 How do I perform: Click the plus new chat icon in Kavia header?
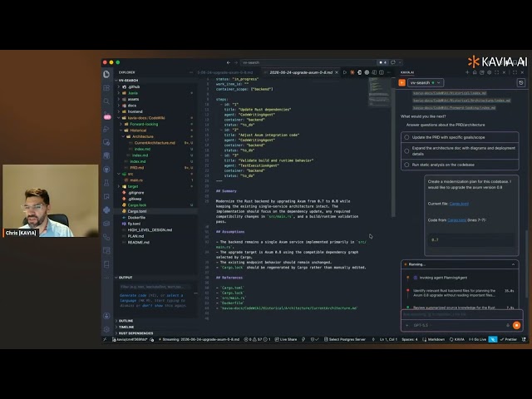coord(467,72)
